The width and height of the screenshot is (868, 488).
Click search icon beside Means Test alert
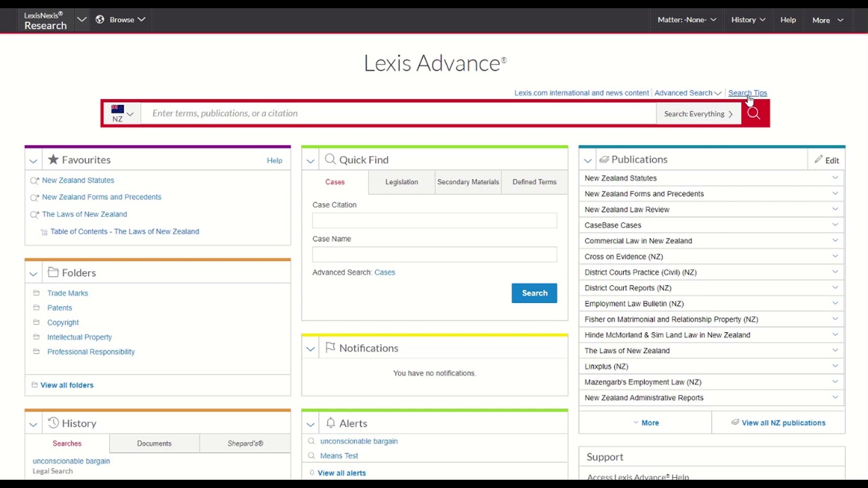coord(312,456)
